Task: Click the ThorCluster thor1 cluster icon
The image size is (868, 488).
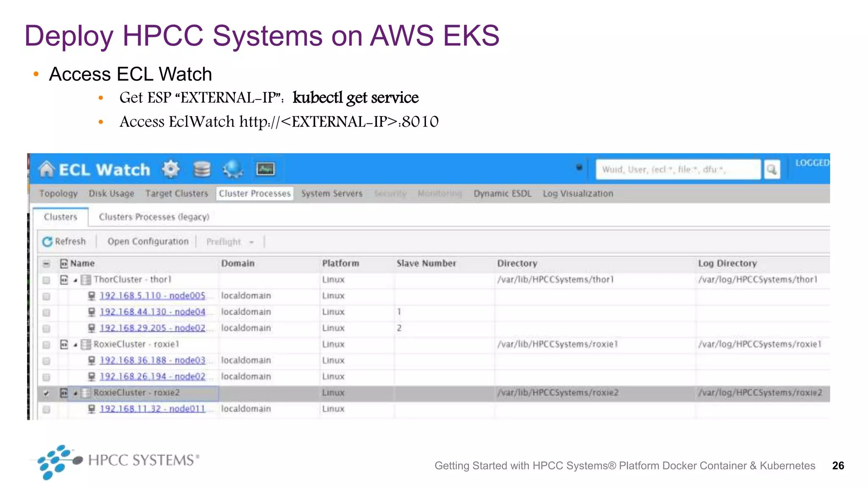Action: pyautogui.click(x=86, y=280)
